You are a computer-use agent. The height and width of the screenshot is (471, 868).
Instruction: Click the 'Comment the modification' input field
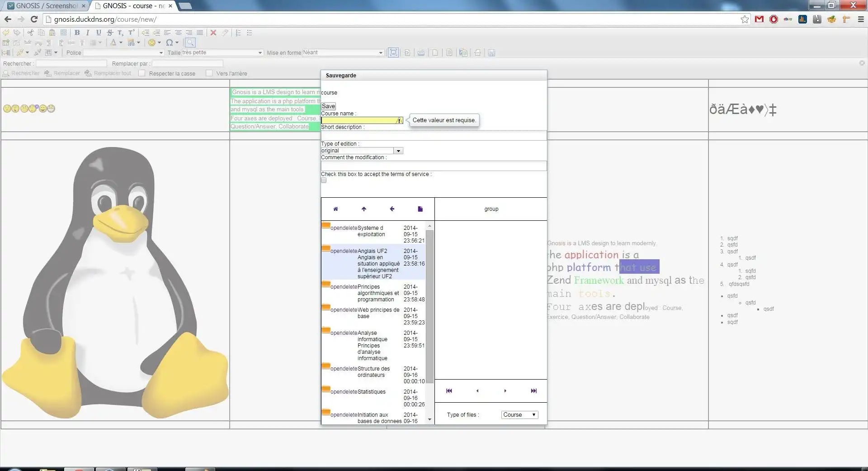click(x=434, y=166)
